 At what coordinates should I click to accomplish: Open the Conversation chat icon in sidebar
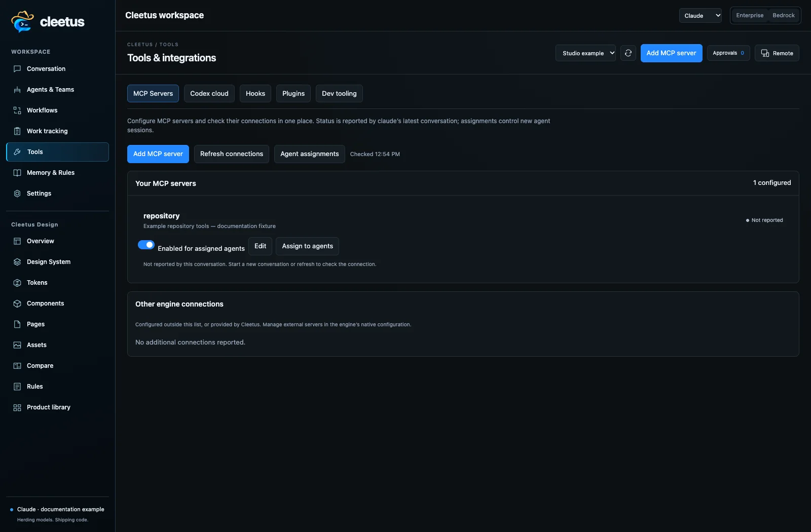[x=17, y=69]
